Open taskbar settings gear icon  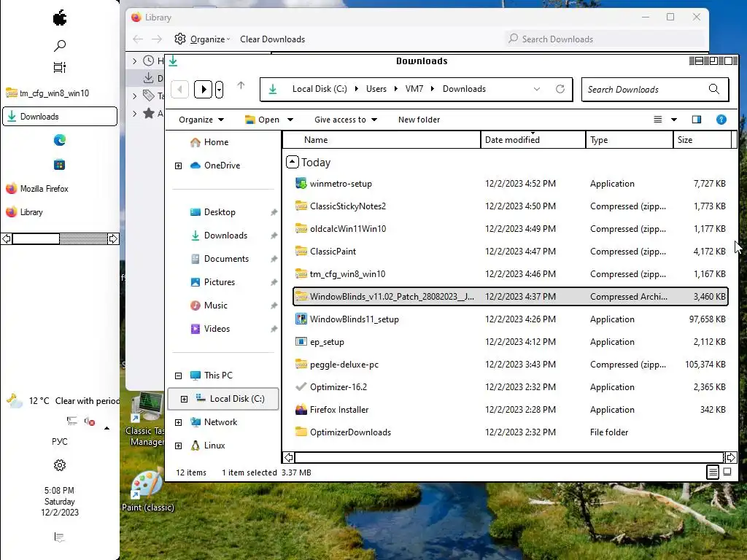coord(60,465)
